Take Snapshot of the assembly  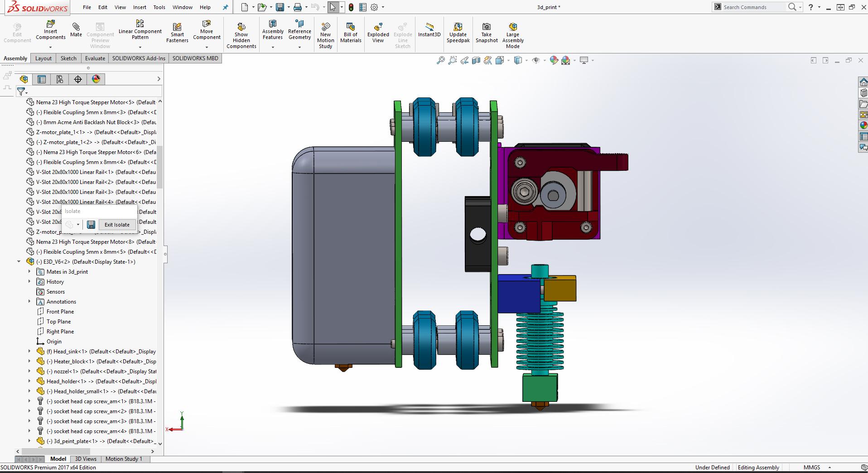487,33
